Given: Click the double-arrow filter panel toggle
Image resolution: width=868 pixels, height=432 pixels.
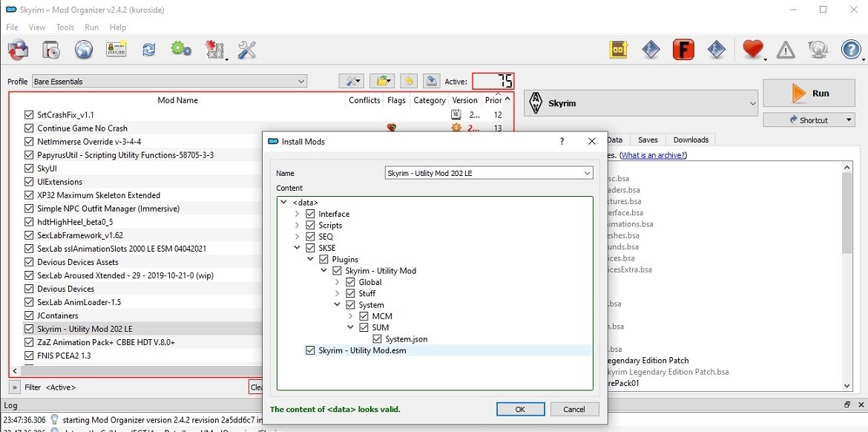Looking at the screenshot, I should (15, 387).
